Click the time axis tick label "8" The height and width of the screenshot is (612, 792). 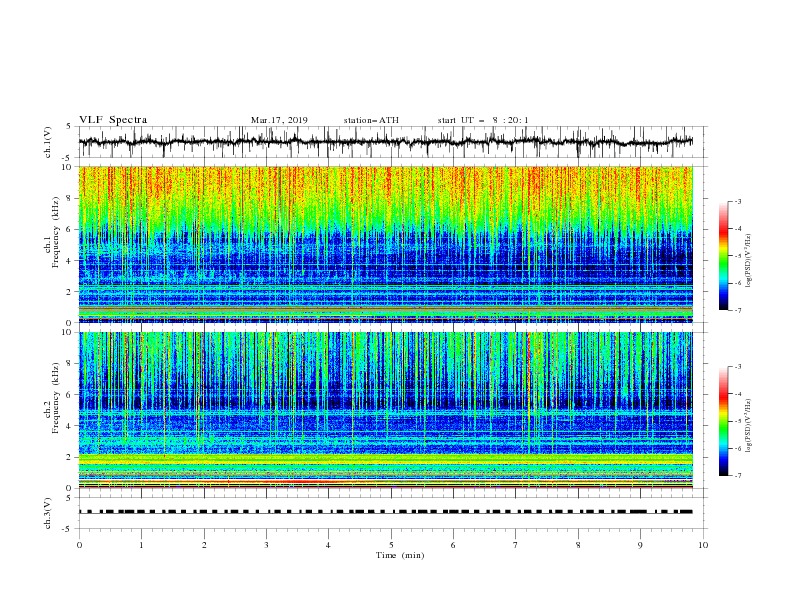(578, 545)
